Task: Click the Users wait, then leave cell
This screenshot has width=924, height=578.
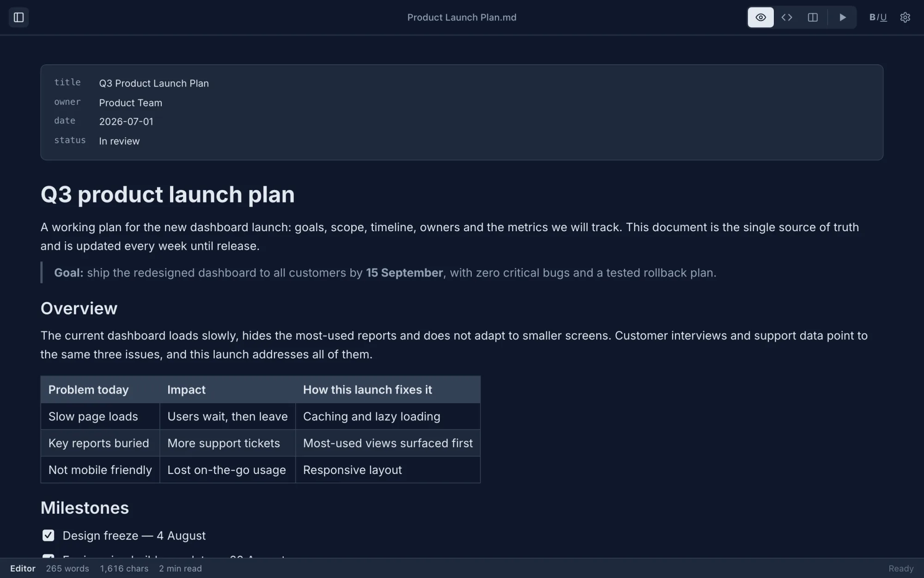Action: (x=228, y=417)
